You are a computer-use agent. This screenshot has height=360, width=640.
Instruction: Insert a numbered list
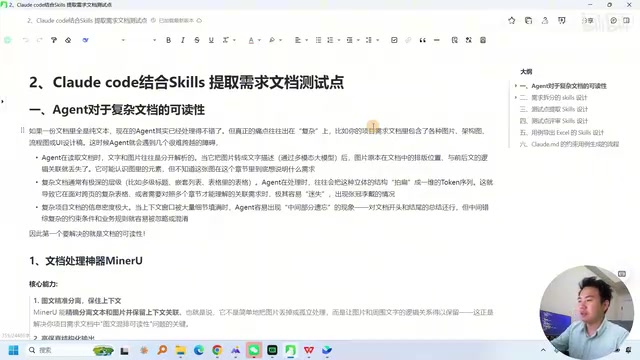tap(330, 40)
